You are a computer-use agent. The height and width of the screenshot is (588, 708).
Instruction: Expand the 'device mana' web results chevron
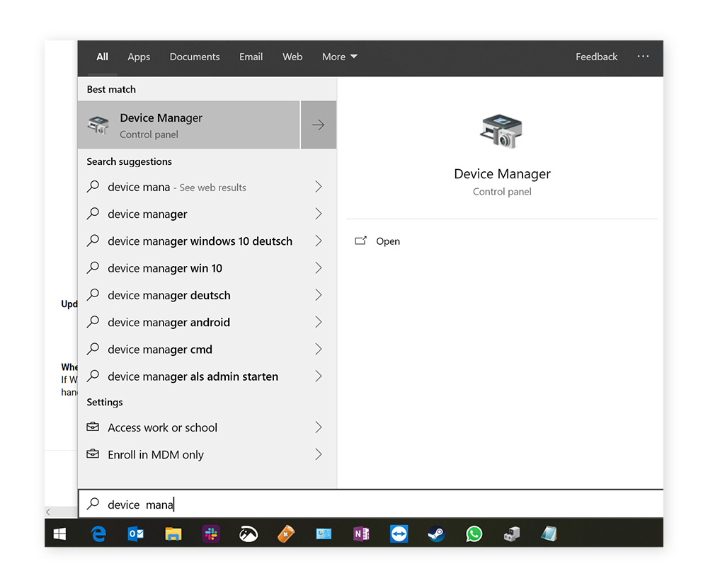pos(319,186)
